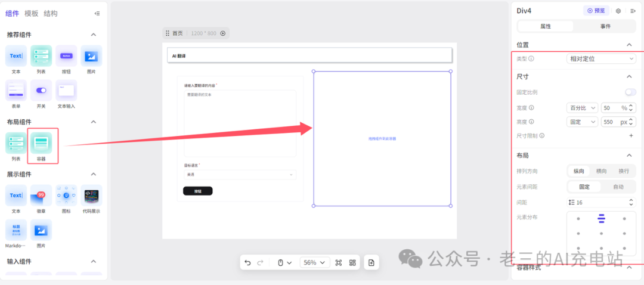Viewport: 644px width, 285px height.
Task: Set 排列方向 to 横向
Action: click(x=601, y=171)
